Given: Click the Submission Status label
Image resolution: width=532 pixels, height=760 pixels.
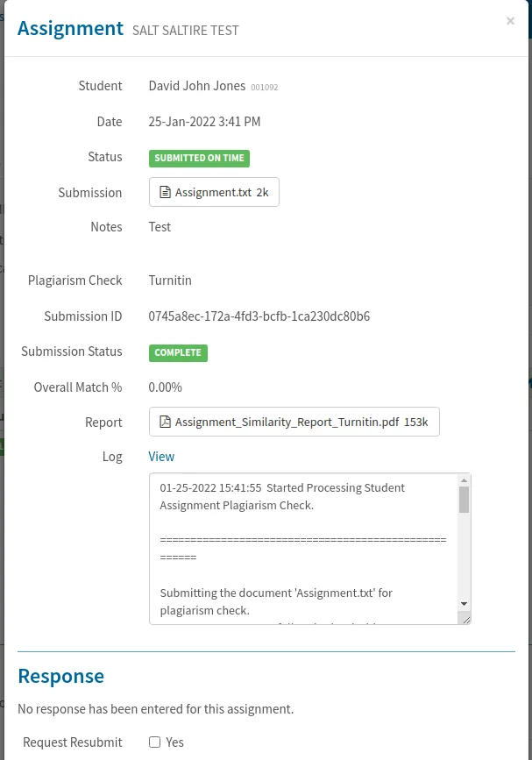Looking at the screenshot, I should coord(72,352).
